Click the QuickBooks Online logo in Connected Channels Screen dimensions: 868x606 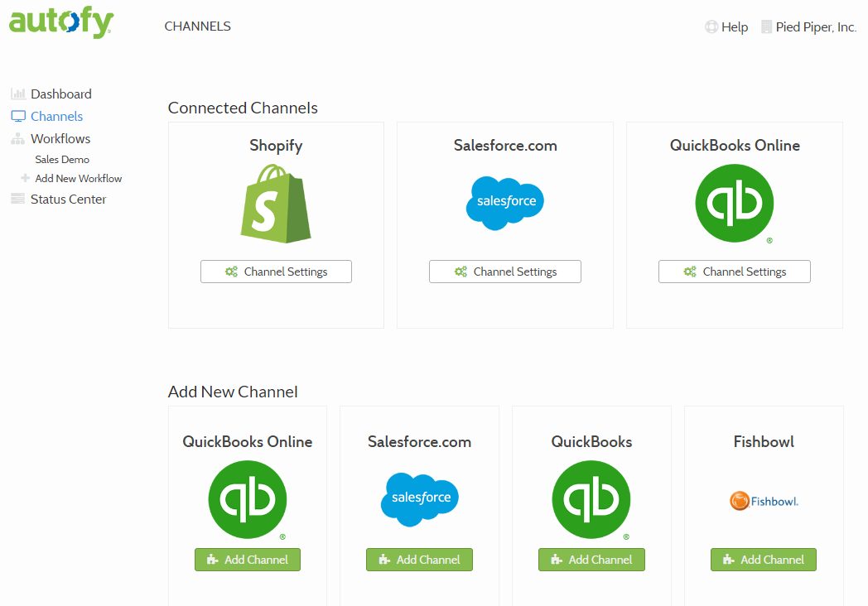click(734, 203)
